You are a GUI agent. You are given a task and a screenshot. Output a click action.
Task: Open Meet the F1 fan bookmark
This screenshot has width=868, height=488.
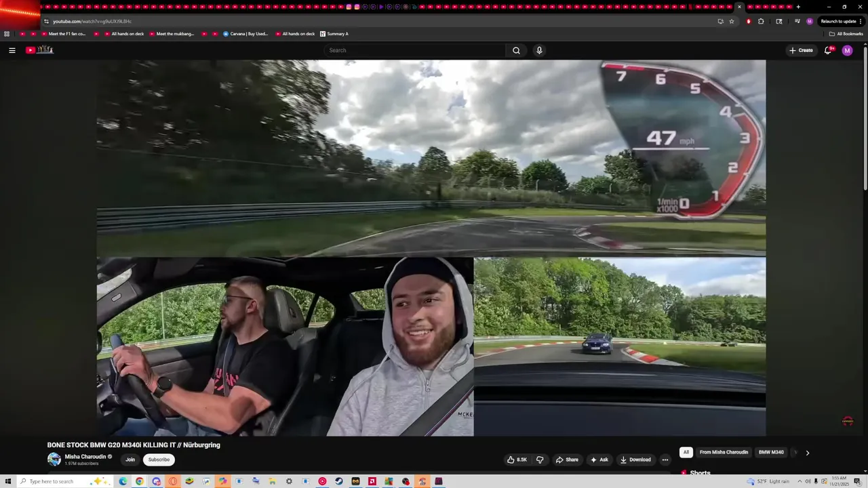(64, 34)
